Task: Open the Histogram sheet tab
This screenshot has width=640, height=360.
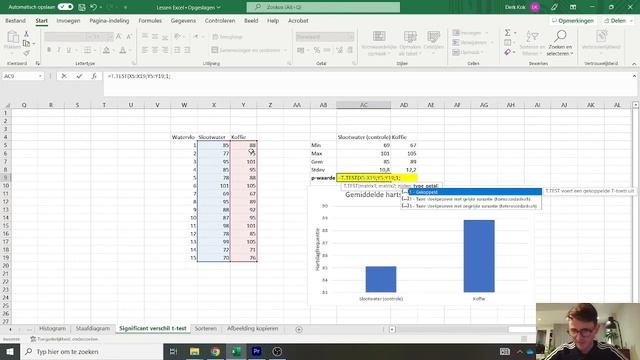Action: [x=52, y=329]
